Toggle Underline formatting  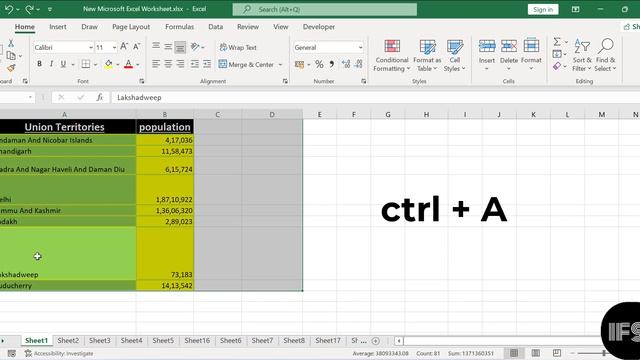click(x=63, y=64)
